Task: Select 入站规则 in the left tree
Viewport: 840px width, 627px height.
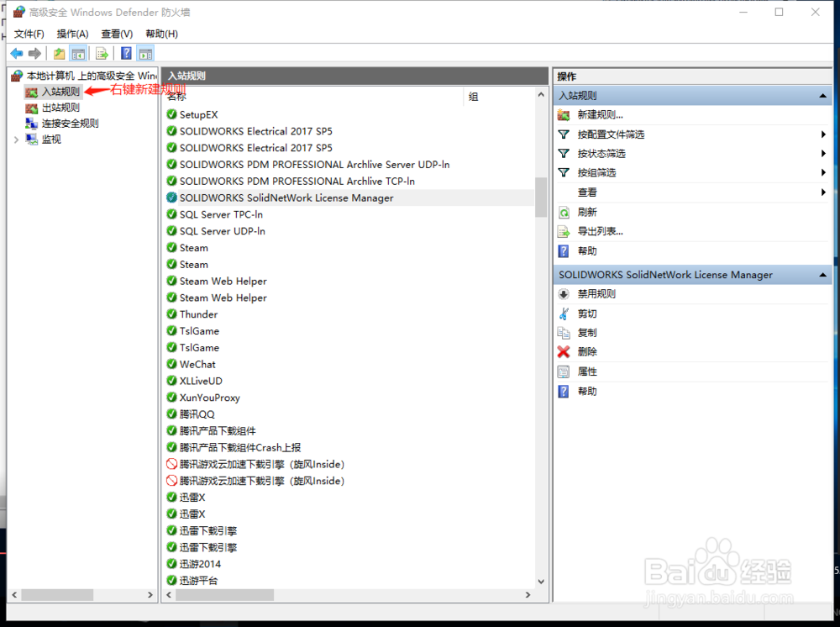Action: (60, 92)
